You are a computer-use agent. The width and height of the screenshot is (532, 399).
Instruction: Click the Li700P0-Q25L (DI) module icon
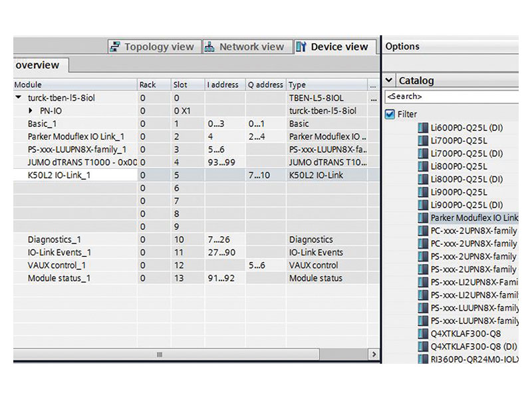423,154
